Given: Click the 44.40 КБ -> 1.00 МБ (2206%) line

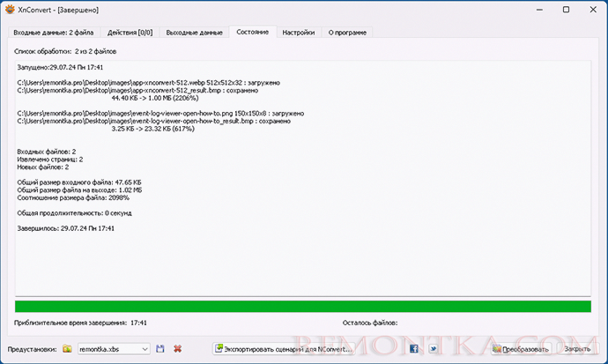Looking at the screenshot, I should click(155, 98).
